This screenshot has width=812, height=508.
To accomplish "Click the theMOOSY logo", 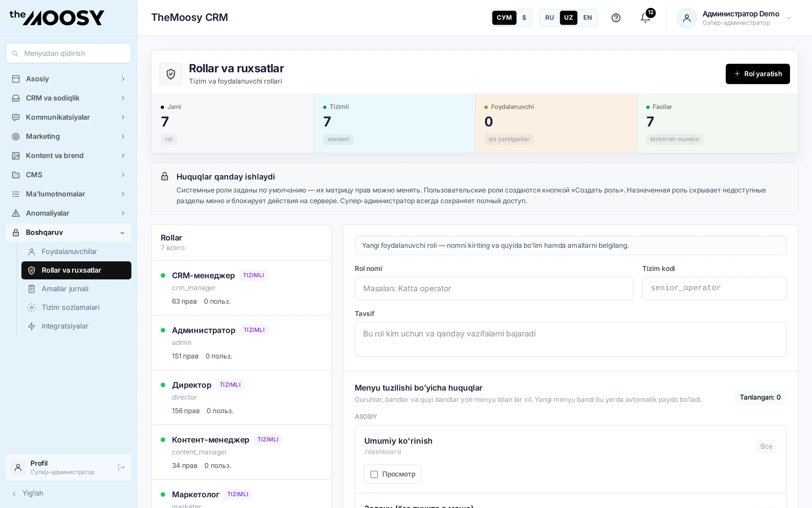I will tap(57, 18).
